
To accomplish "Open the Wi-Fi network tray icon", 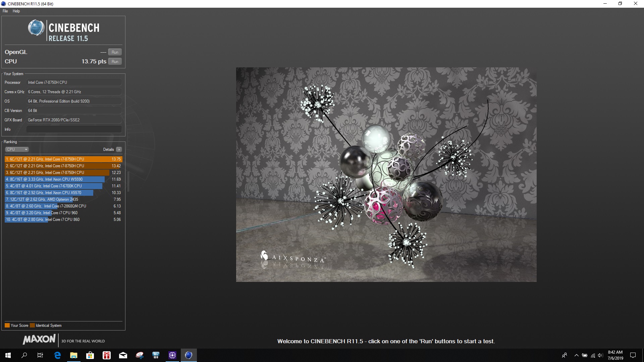I will (593, 355).
